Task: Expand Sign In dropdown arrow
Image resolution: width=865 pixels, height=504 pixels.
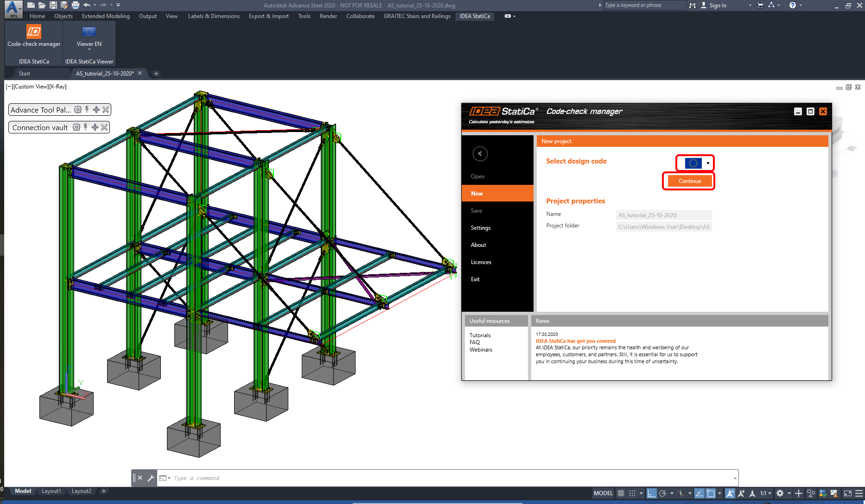Action: pos(750,5)
